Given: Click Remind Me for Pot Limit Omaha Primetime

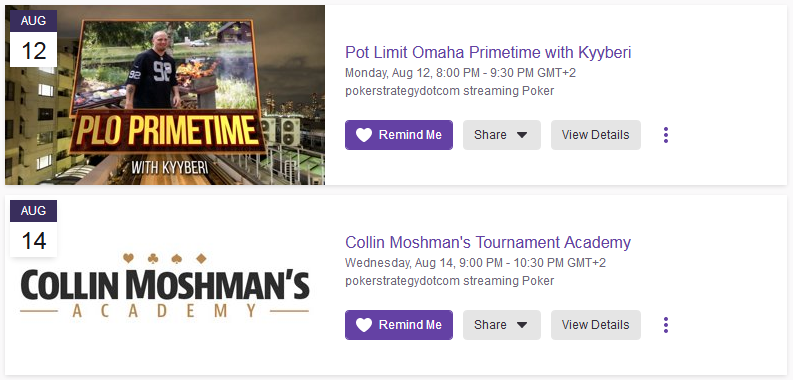Looking at the screenshot, I should (399, 135).
